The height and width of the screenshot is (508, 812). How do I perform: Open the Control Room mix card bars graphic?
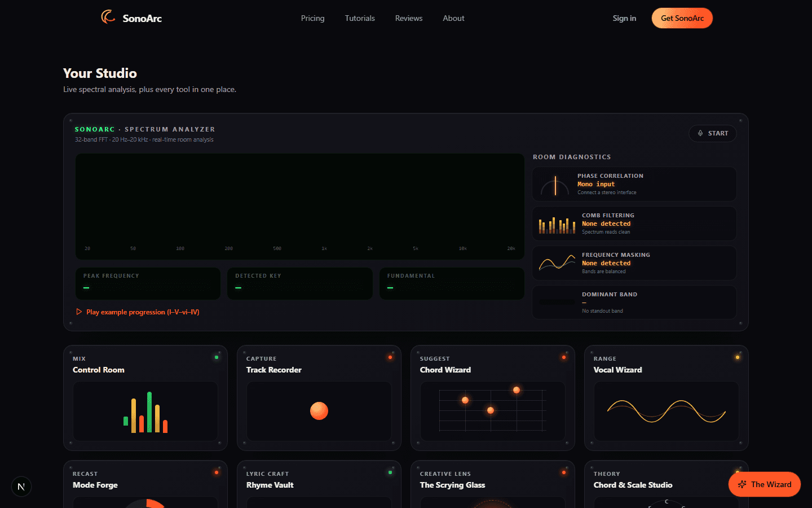coord(145,411)
